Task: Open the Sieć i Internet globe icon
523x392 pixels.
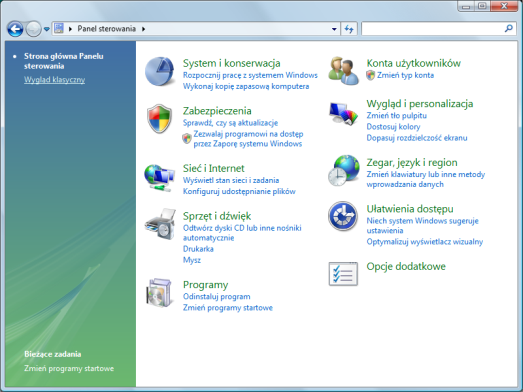Action: click(x=159, y=177)
